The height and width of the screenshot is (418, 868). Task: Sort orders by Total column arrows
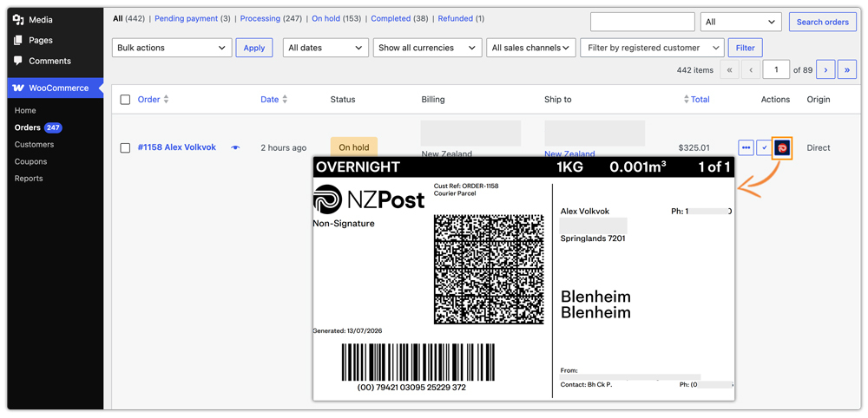(687, 100)
